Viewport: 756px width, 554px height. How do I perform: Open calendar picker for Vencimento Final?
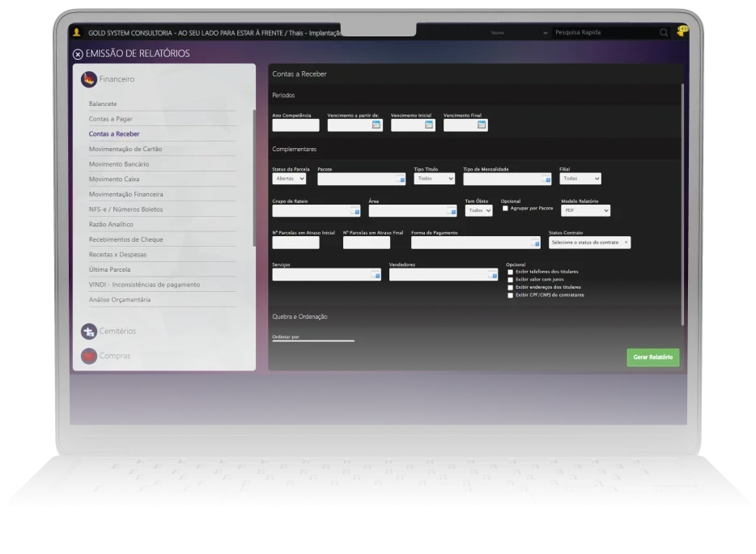(x=482, y=125)
